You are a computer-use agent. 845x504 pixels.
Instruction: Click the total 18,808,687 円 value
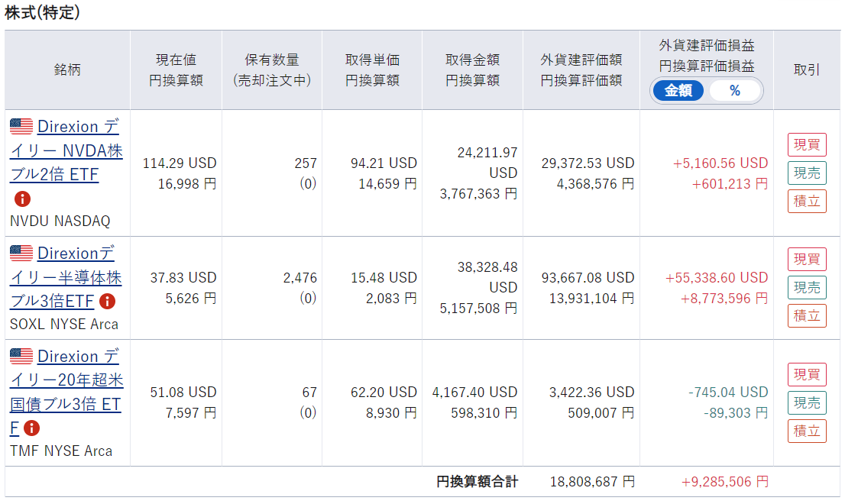point(592,481)
